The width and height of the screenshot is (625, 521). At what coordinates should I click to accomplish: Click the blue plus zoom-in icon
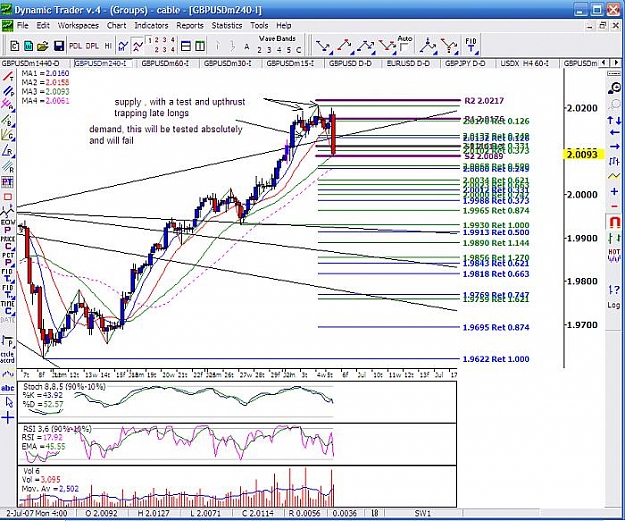614,193
